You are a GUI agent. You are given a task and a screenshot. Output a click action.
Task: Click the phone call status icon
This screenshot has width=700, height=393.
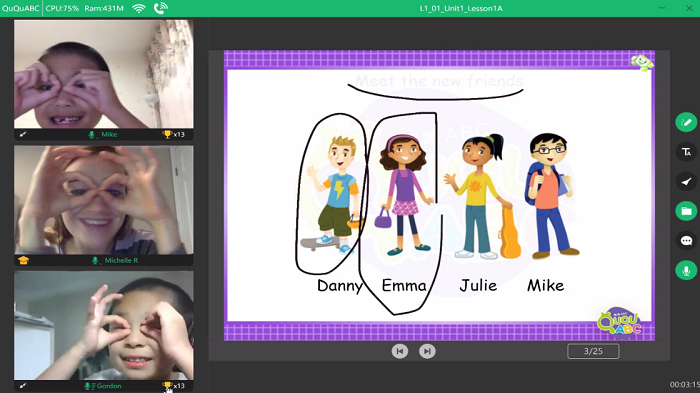161,8
